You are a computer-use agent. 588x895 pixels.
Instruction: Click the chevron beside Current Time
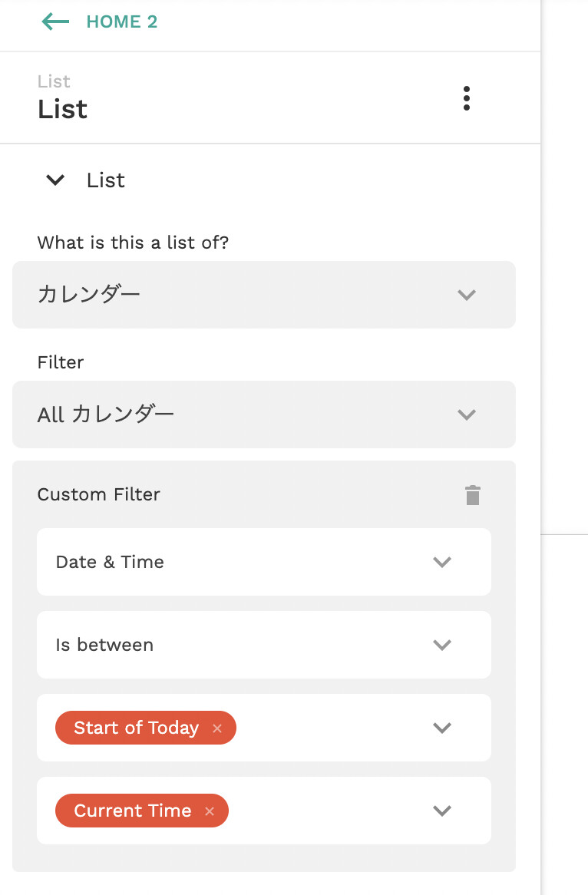click(x=442, y=811)
